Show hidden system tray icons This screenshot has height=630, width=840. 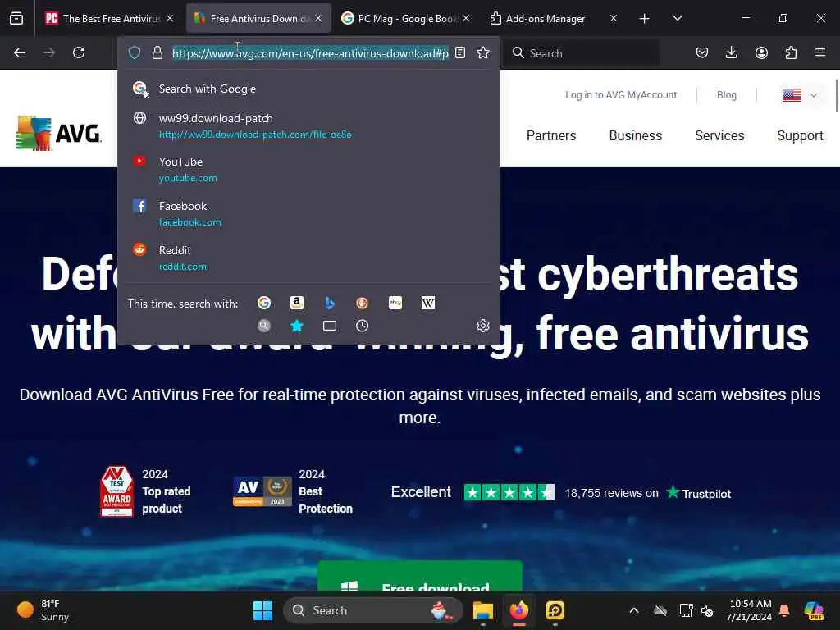pyautogui.click(x=634, y=610)
